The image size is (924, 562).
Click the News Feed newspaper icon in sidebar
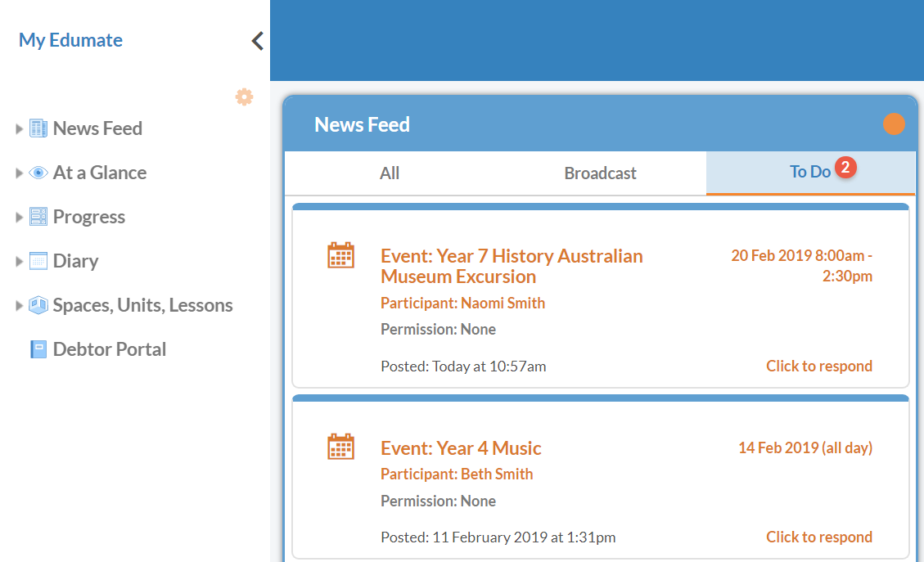38,128
